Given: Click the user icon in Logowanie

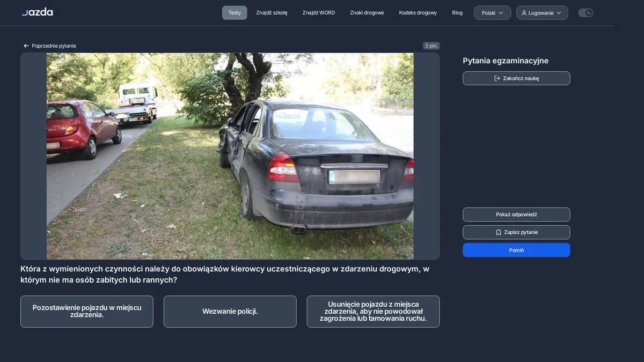Looking at the screenshot, I should coord(524,13).
